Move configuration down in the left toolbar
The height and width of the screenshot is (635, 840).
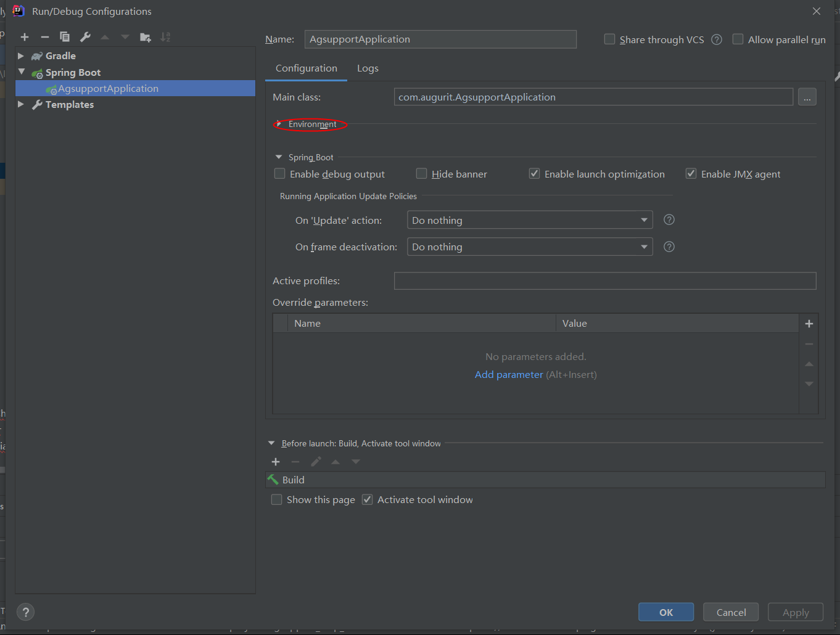click(x=125, y=37)
